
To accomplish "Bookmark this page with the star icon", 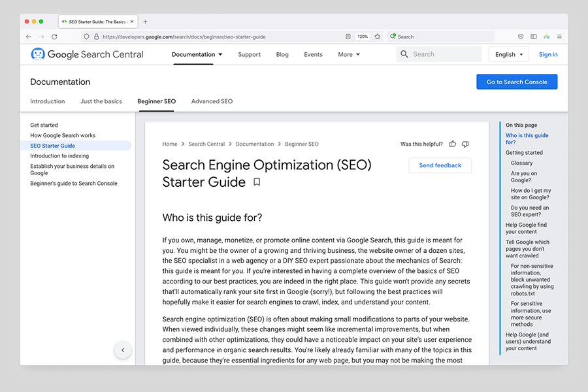I will coord(378,37).
